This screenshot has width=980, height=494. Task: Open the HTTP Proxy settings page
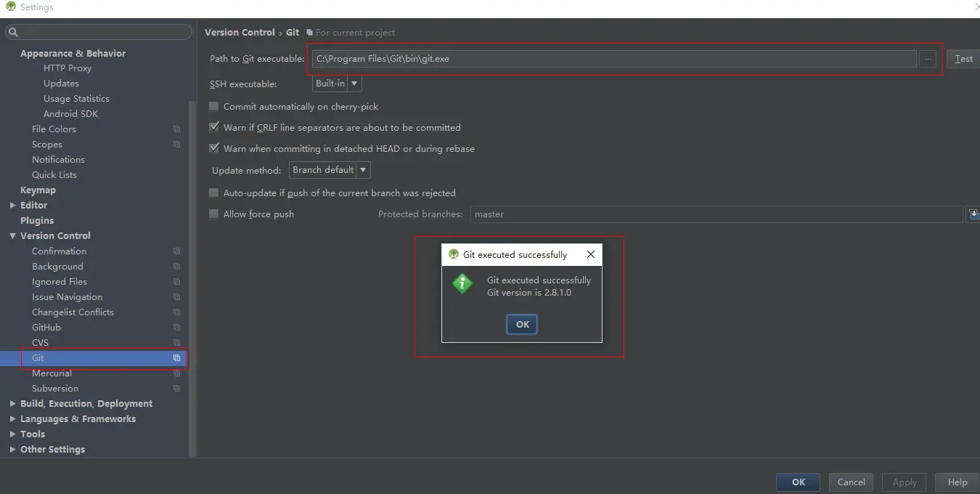tap(68, 68)
